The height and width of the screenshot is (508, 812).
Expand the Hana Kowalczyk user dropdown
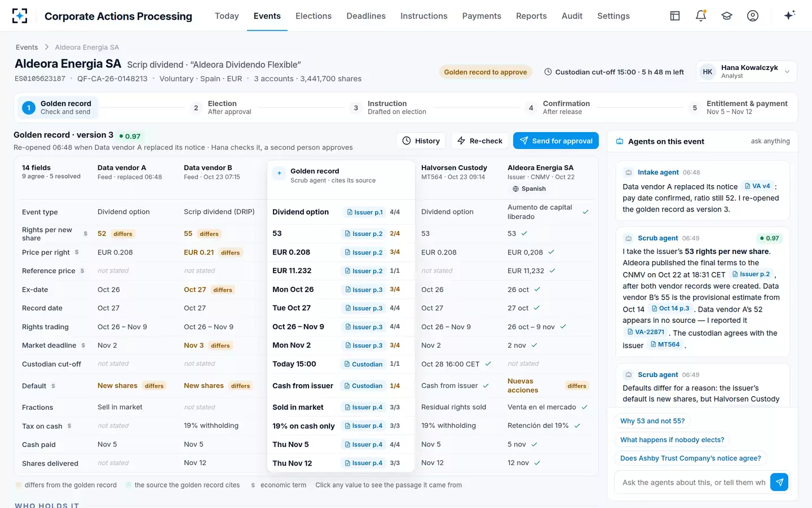click(x=746, y=72)
